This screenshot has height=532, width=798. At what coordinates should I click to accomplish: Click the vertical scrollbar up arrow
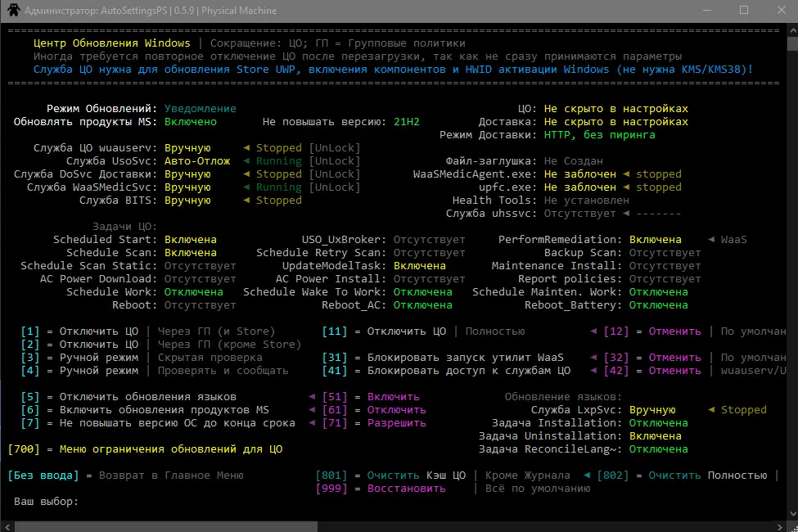(791, 29)
